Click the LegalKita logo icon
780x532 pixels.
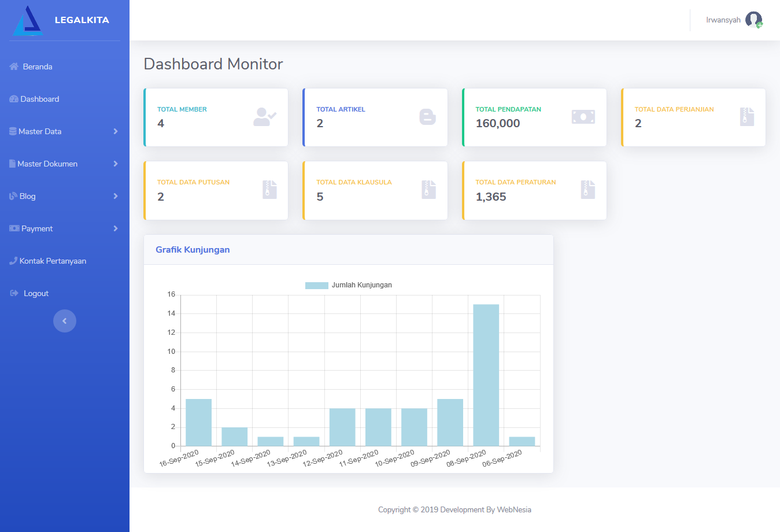pos(28,21)
